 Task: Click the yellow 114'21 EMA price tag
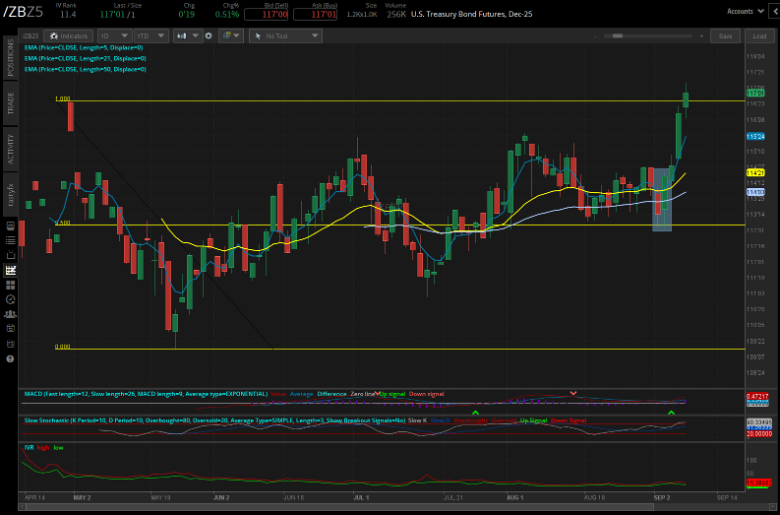755,173
